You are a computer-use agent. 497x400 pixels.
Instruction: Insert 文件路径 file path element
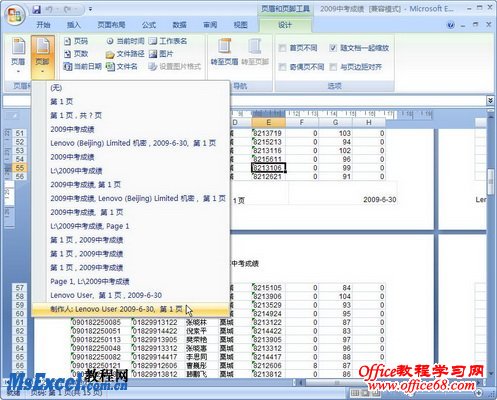(125, 54)
